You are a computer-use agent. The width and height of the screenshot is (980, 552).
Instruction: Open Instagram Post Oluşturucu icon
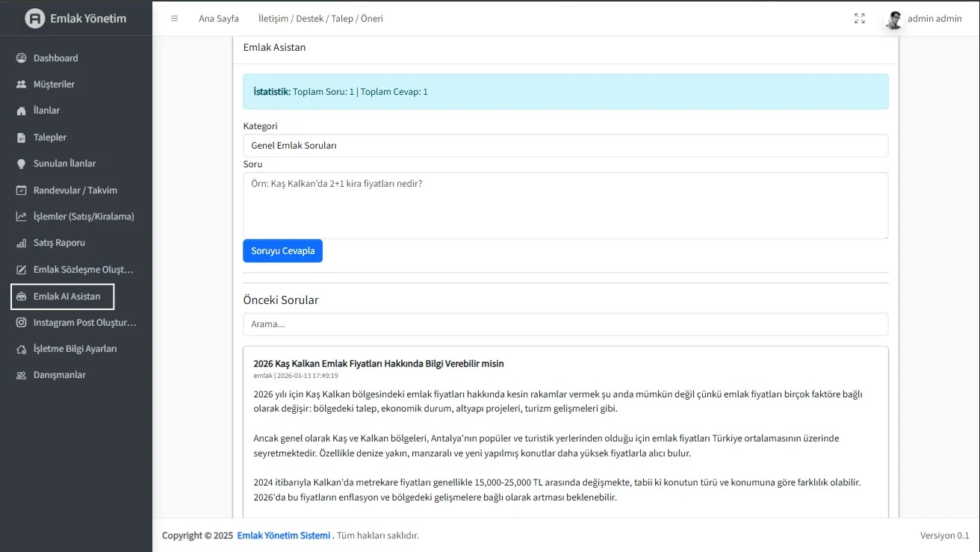[21, 323]
